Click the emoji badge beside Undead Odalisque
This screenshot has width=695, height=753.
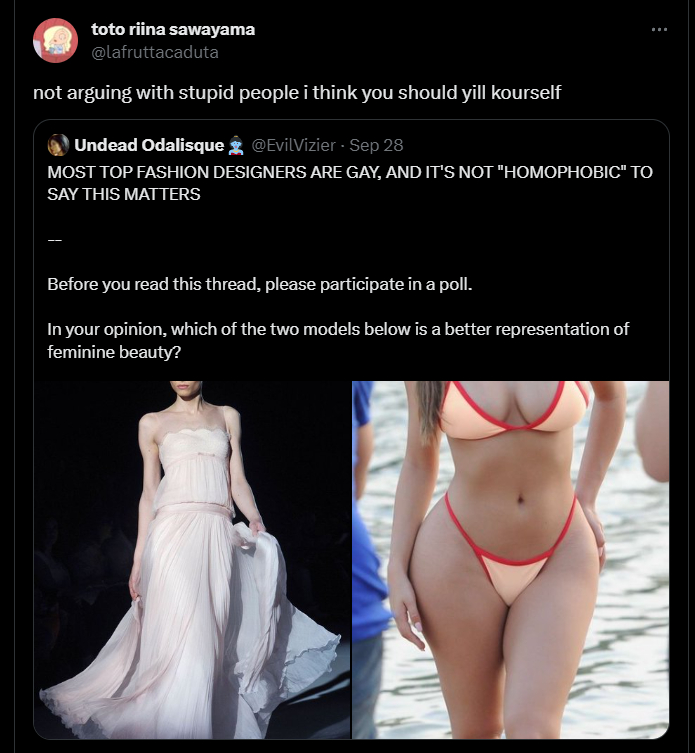235,146
